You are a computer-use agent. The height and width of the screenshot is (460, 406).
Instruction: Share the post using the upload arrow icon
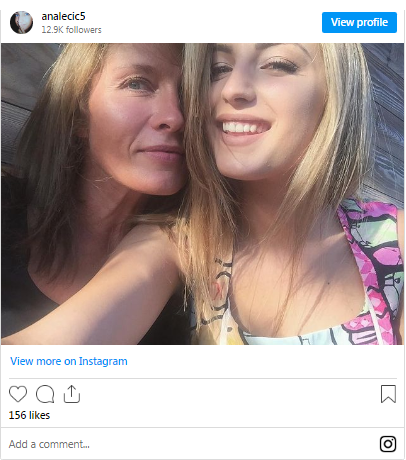72,394
